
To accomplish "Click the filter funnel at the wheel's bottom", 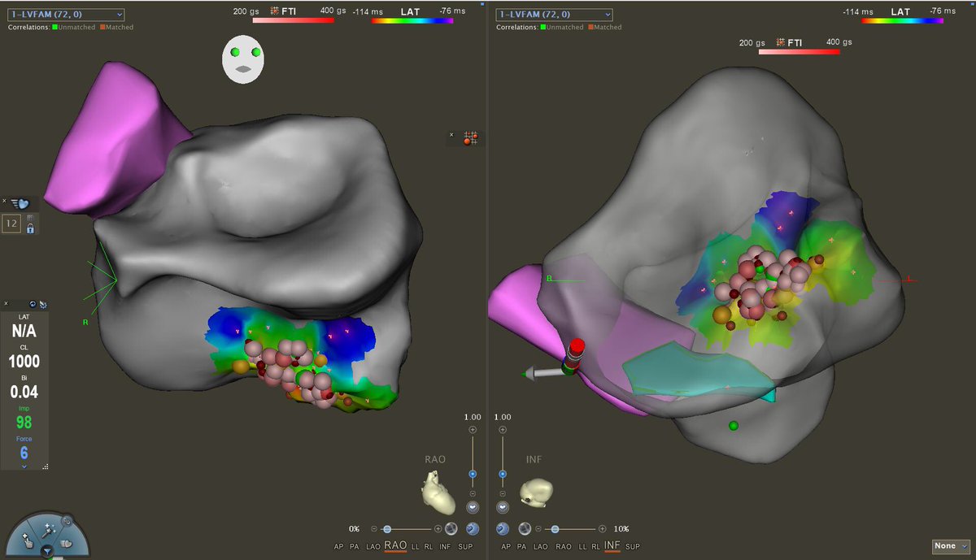I will coord(48,551).
